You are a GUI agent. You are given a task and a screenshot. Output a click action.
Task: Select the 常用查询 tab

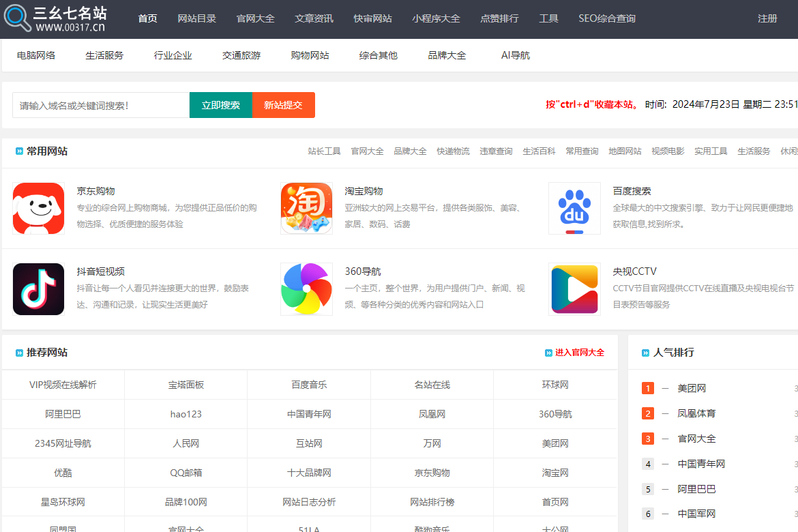click(x=582, y=151)
